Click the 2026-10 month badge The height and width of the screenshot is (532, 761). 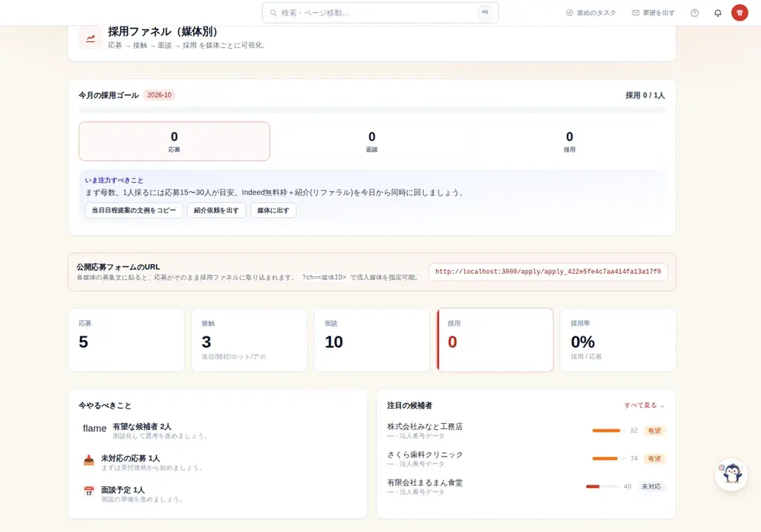(159, 95)
